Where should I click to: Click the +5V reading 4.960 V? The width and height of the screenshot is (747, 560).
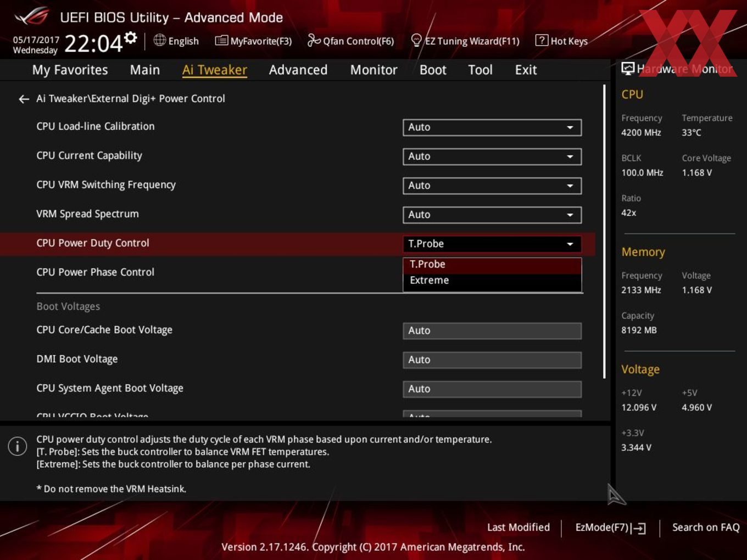696,408
